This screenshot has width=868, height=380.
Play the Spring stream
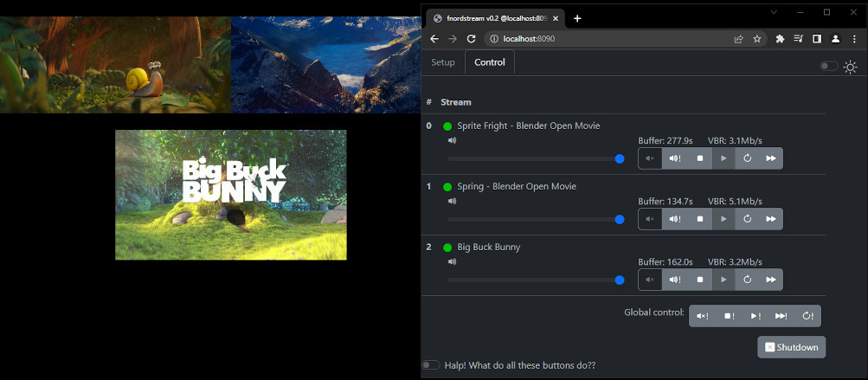click(x=723, y=219)
